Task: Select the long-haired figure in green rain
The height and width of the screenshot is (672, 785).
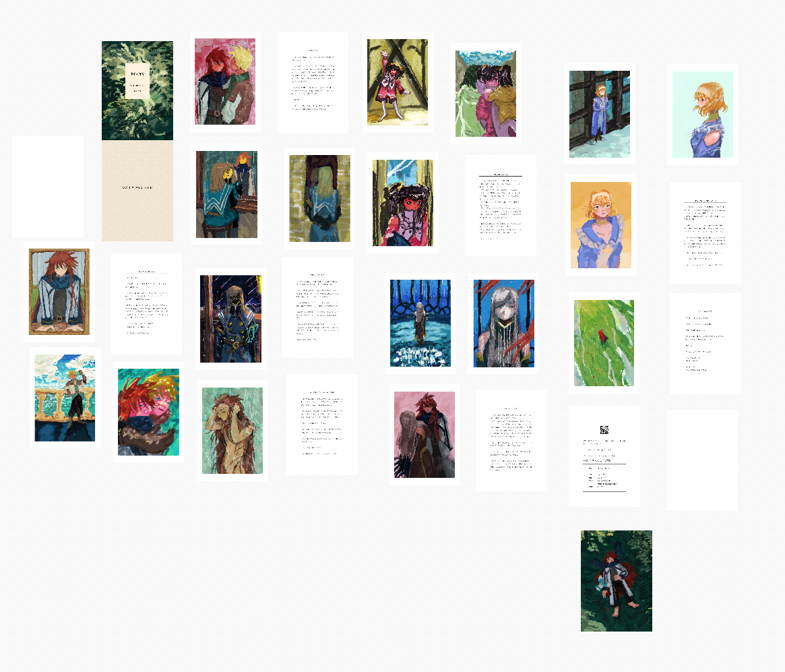Action: (x=232, y=430)
